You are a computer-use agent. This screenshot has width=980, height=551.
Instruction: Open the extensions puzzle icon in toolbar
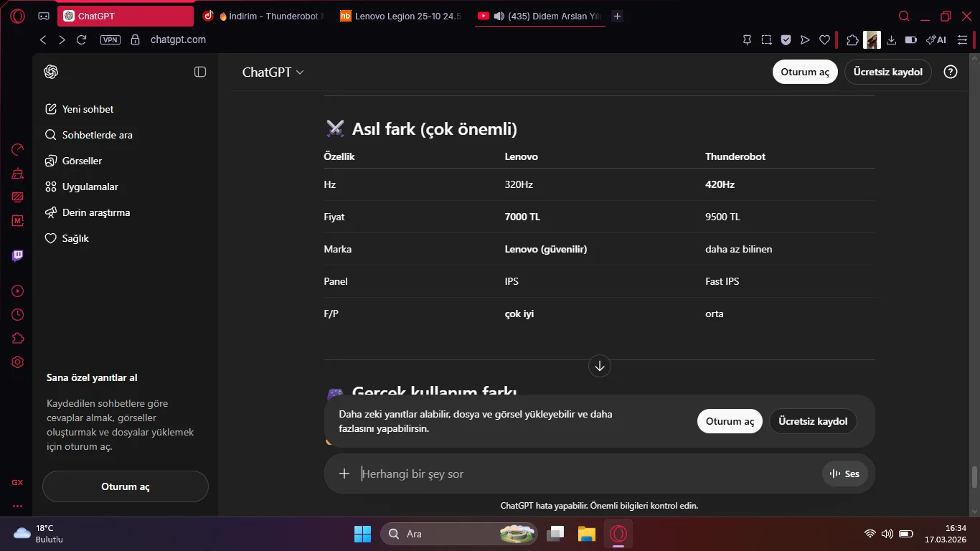pos(852,40)
